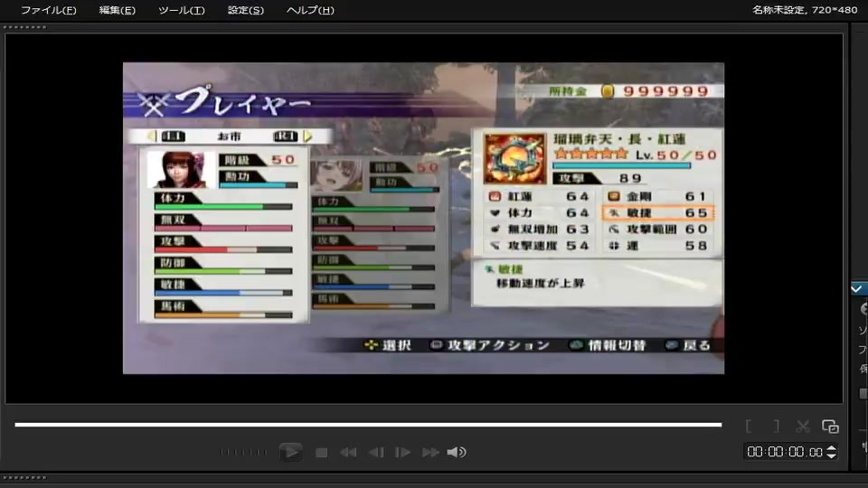Enlarge the preview window
868x488 pixels.
point(830,426)
